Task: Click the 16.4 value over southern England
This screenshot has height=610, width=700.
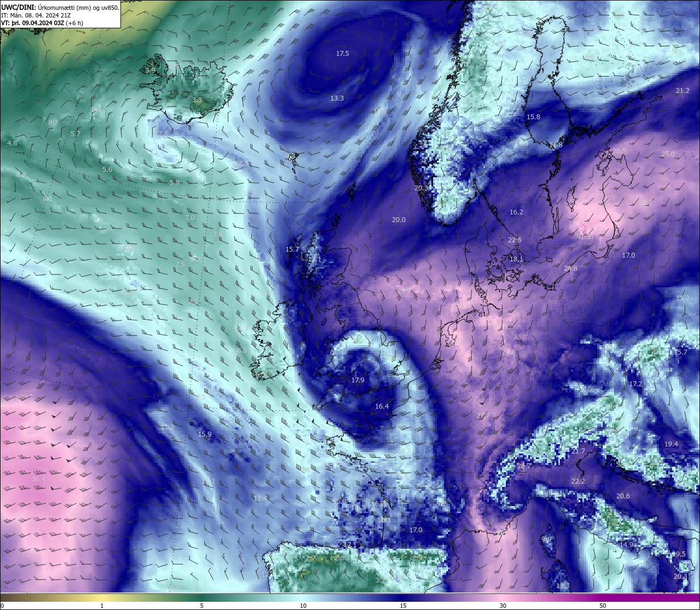Action: (x=382, y=406)
